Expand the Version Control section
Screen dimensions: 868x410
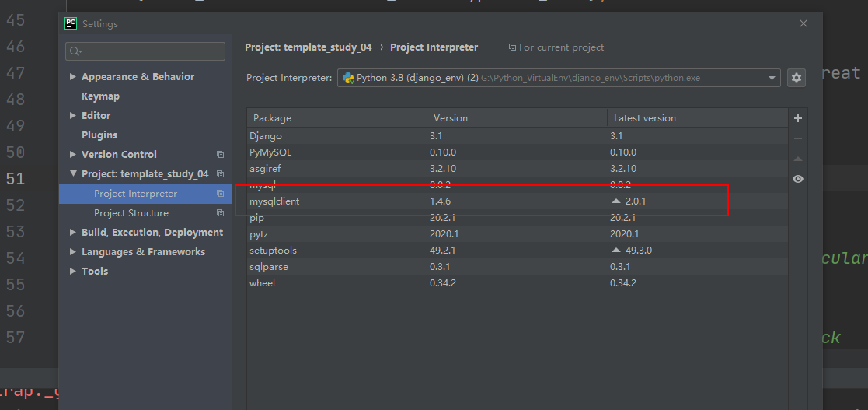[x=72, y=154]
